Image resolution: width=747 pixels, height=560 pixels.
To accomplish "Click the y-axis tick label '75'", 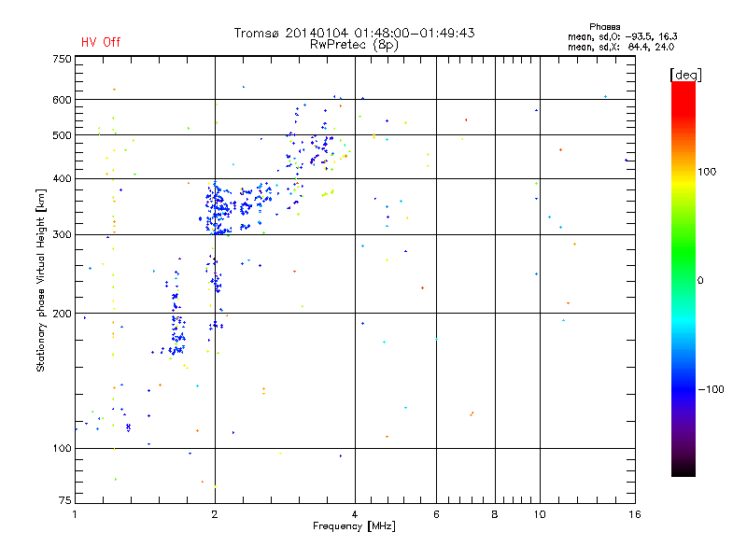I will 65,500.
